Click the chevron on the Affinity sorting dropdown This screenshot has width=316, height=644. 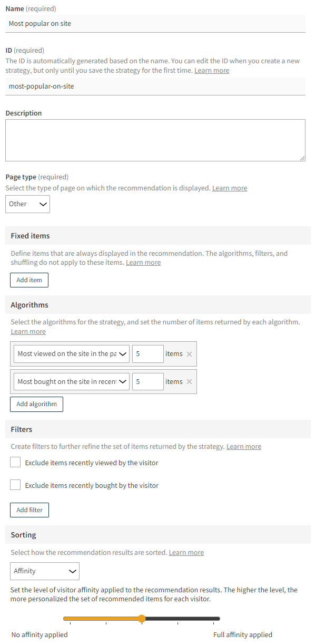73,571
